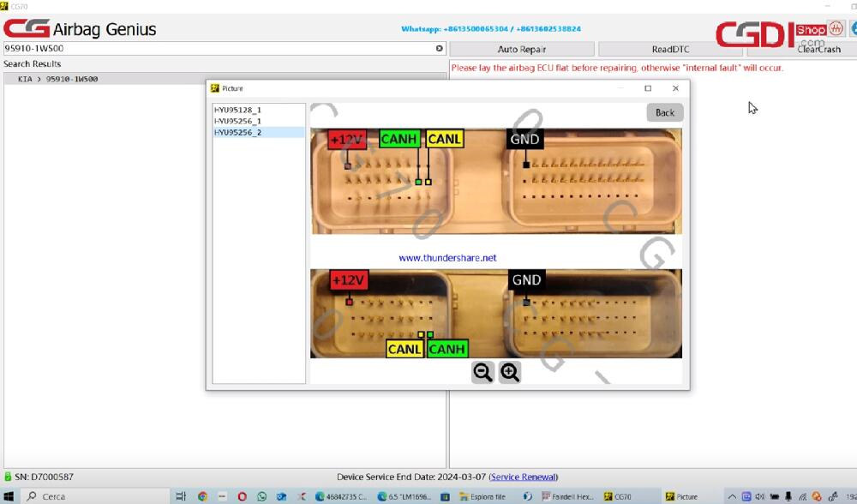Show hidden system tray icons
The width and height of the screenshot is (857, 504).
[x=732, y=496]
